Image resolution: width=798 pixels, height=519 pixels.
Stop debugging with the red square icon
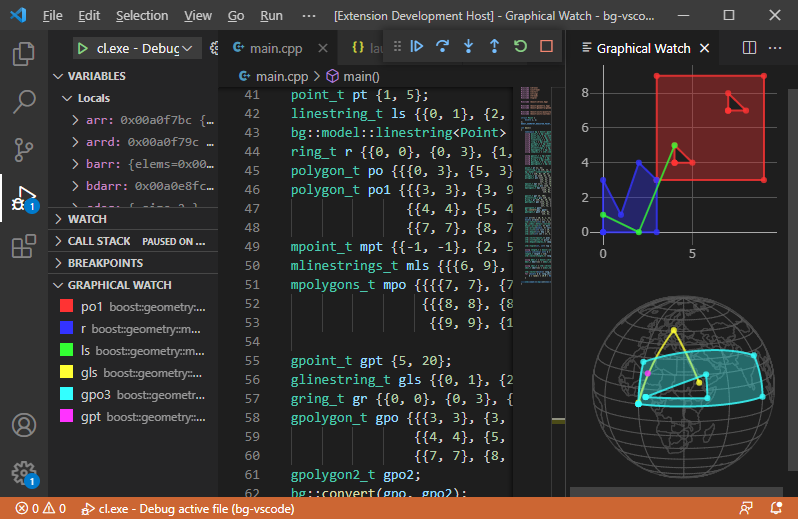(x=546, y=46)
